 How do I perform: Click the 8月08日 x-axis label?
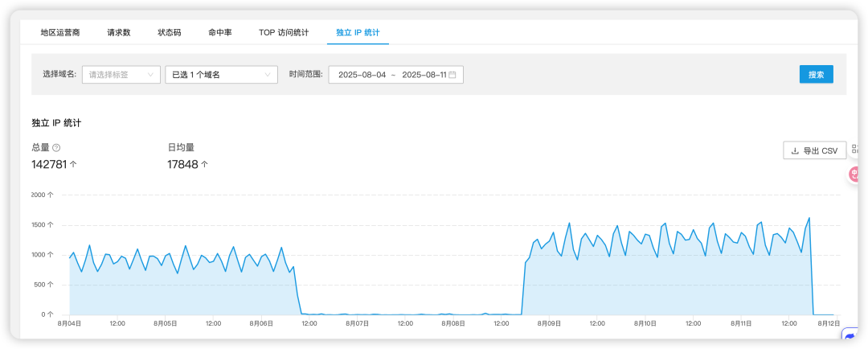[x=453, y=323]
